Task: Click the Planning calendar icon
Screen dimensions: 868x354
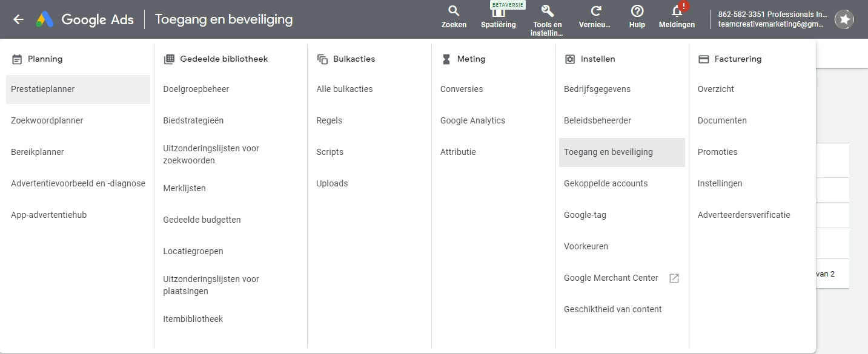Action: click(x=17, y=59)
